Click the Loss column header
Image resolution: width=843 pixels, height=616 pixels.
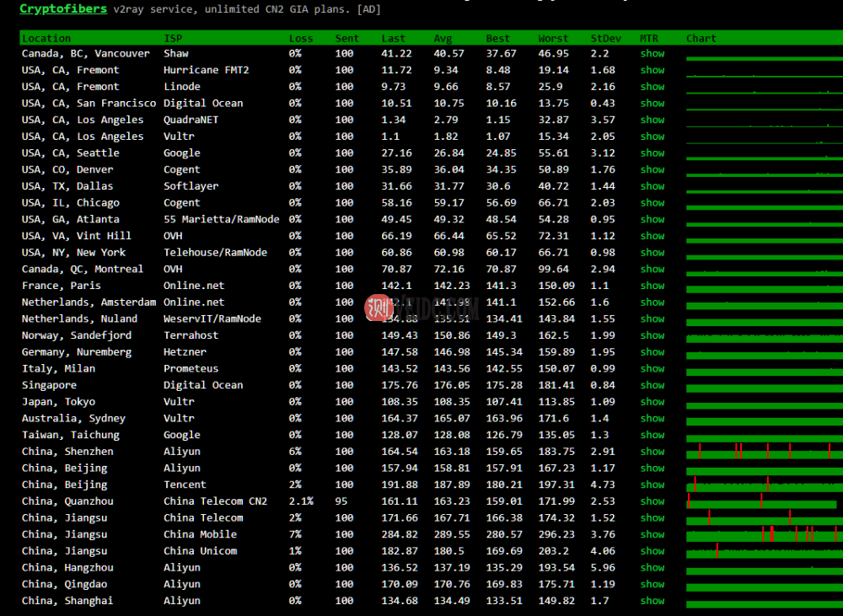click(x=301, y=38)
